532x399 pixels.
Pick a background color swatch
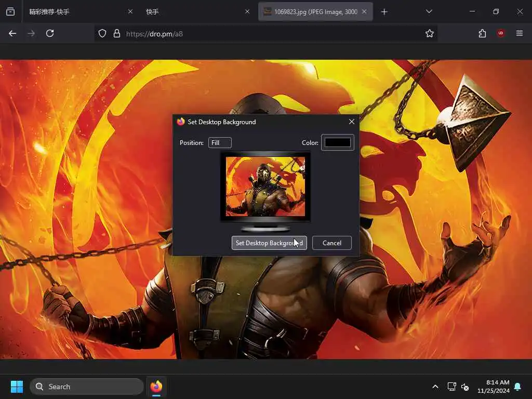[338, 142]
